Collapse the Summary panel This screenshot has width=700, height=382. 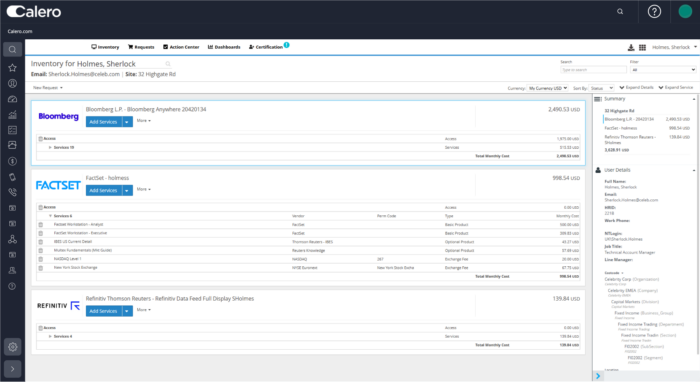click(x=694, y=99)
